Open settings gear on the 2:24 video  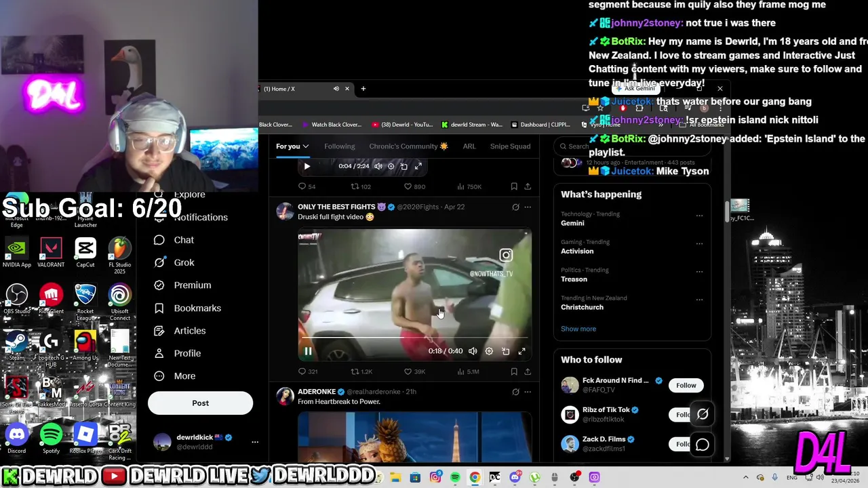tap(391, 166)
